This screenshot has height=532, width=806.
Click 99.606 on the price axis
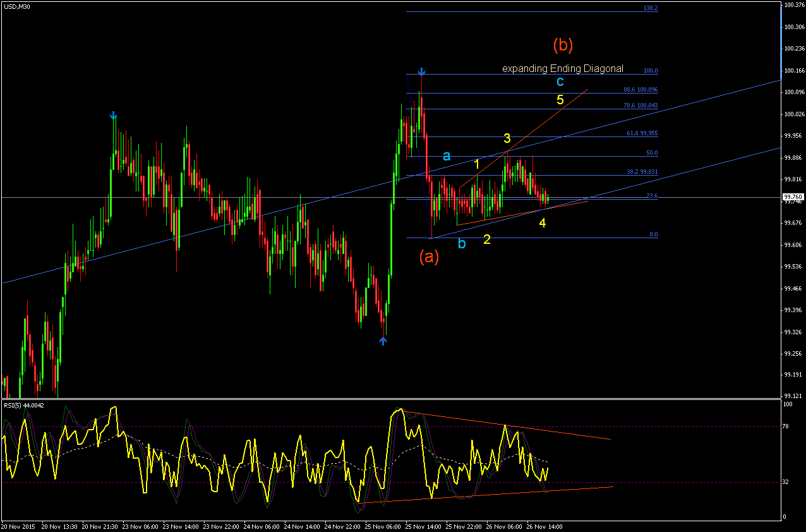coord(792,245)
